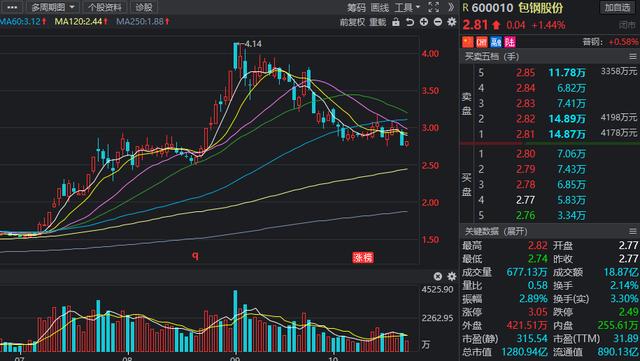The height and width of the screenshot is (361, 640).
Task: Click the 4525.90 volume axis label
Action: 438,290
